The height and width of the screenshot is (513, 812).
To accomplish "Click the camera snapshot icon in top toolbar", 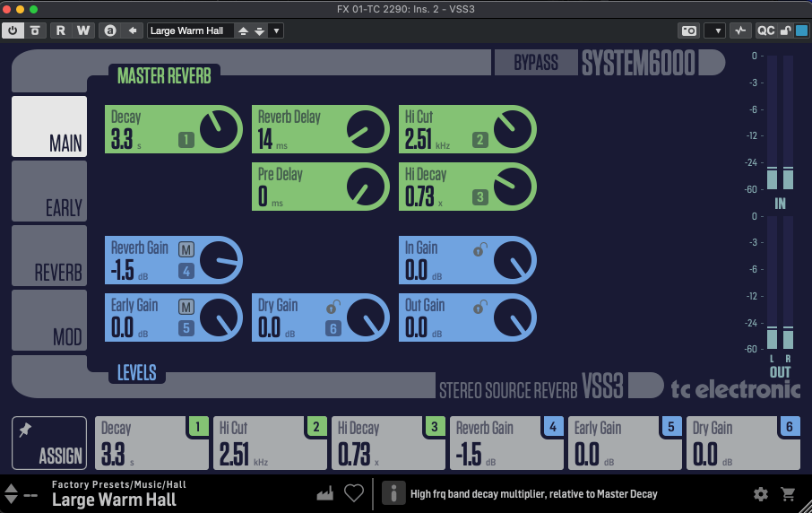I will [688, 30].
